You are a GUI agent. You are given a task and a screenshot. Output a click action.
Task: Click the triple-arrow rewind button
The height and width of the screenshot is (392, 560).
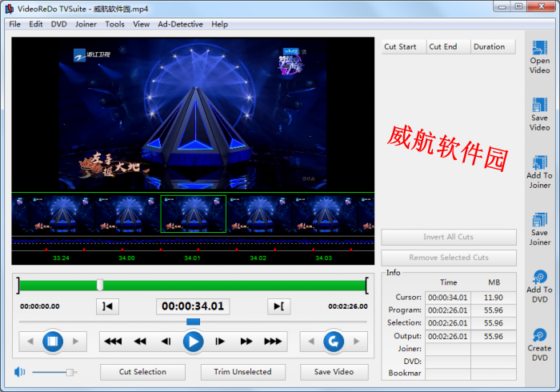(113, 342)
